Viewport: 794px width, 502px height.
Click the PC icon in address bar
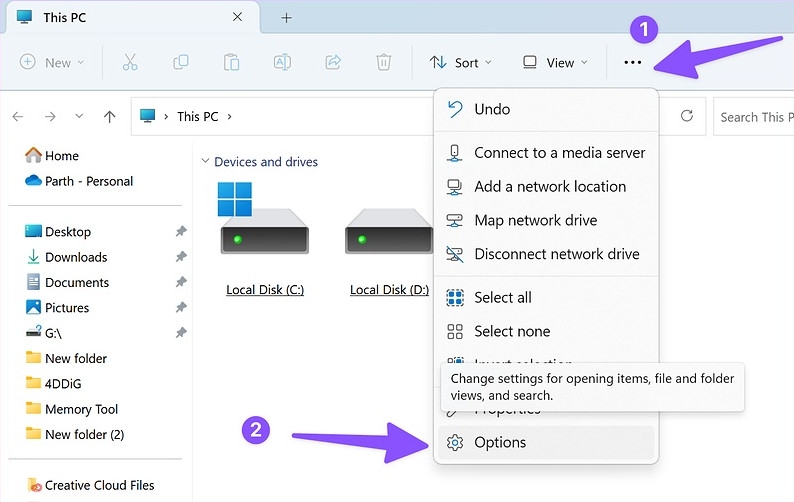[x=147, y=116]
